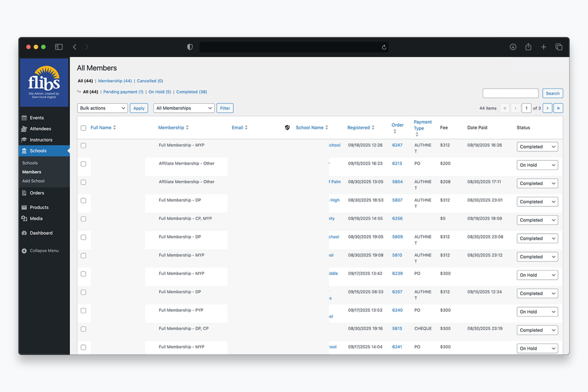Open the browser downloads icon
Image resolution: width=588 pixels, height=392 pixels.
(513, 47)
